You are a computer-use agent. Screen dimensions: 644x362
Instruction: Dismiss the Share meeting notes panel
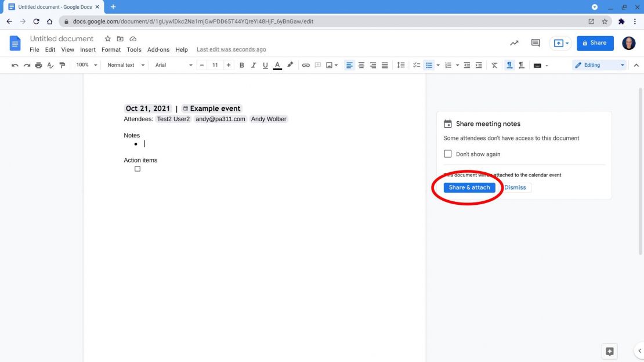click(515, 187)
